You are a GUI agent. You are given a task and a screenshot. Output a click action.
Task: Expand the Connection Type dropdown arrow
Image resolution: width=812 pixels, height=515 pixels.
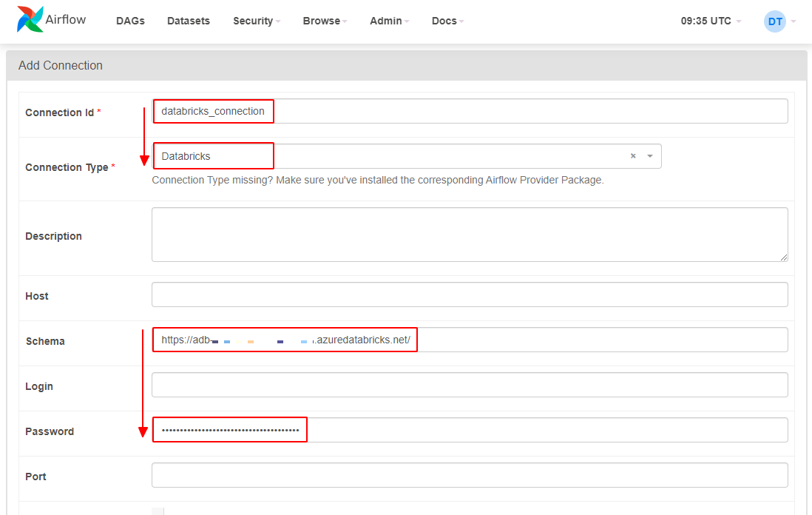tap(650, 156)
